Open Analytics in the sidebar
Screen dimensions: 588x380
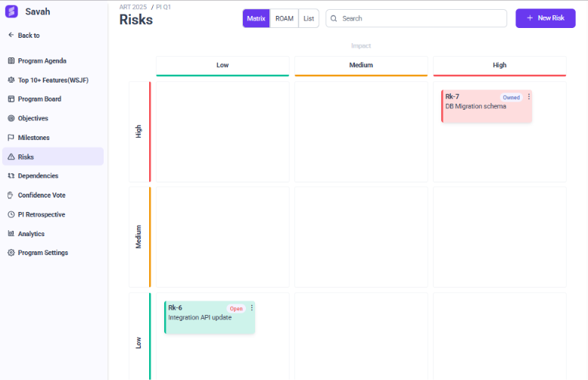[x=31, y=234]
